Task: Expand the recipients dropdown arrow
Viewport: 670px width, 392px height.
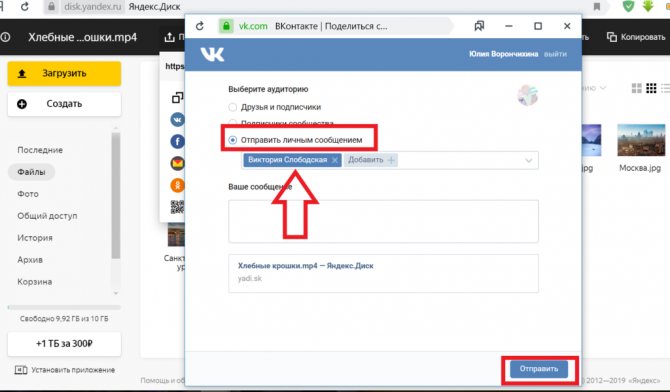Action: [x=529, y=160]
